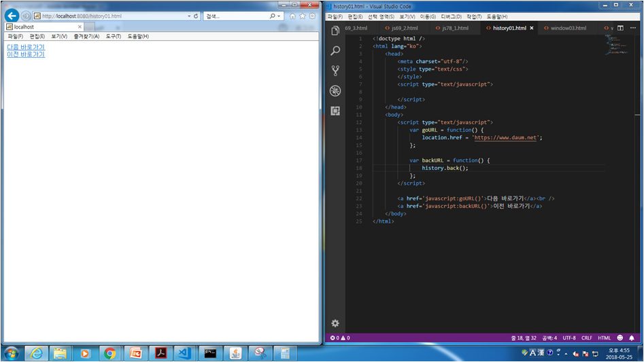644x362 pixels.
Task: Select the localhost tab in Internet Explorer
Action: click(x=44, y=26)
